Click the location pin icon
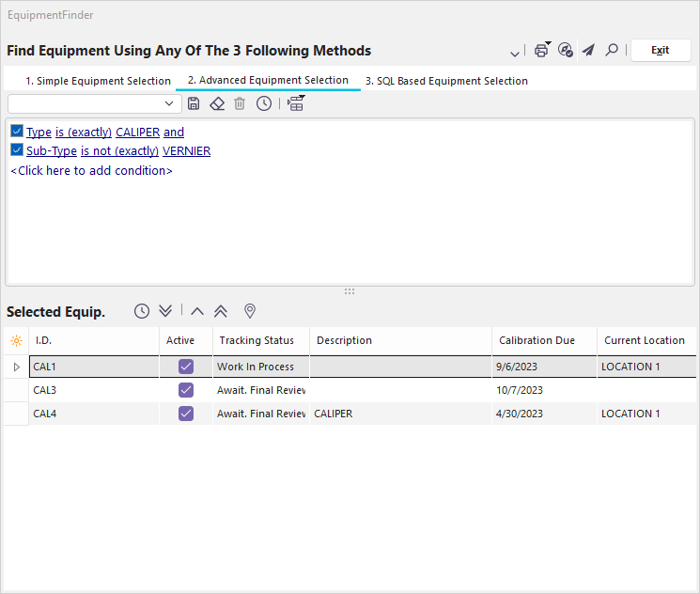Viewport: 700px width, 594px height. click(250, 311)
